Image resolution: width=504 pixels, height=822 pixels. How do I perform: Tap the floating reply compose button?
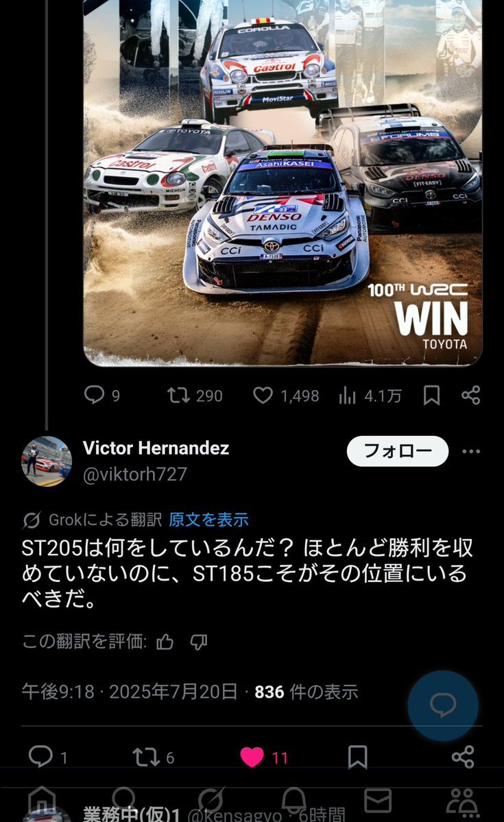point(443,705)
